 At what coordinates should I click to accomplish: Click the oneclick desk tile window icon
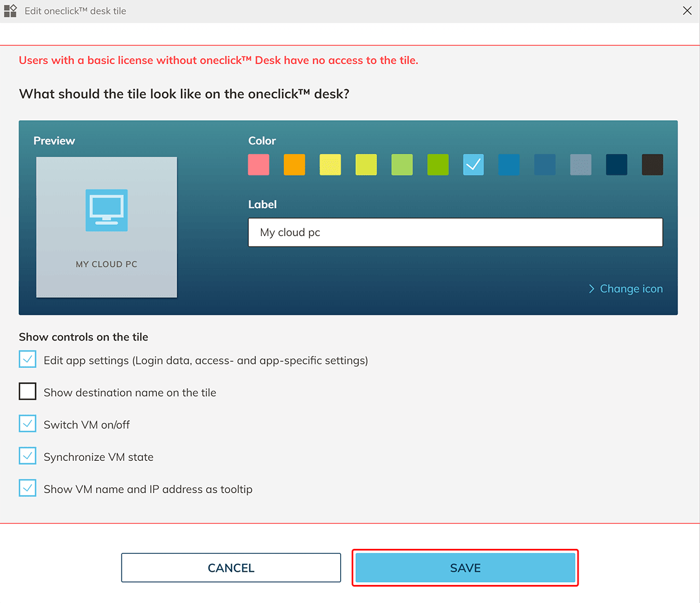(x=10, y=11)
